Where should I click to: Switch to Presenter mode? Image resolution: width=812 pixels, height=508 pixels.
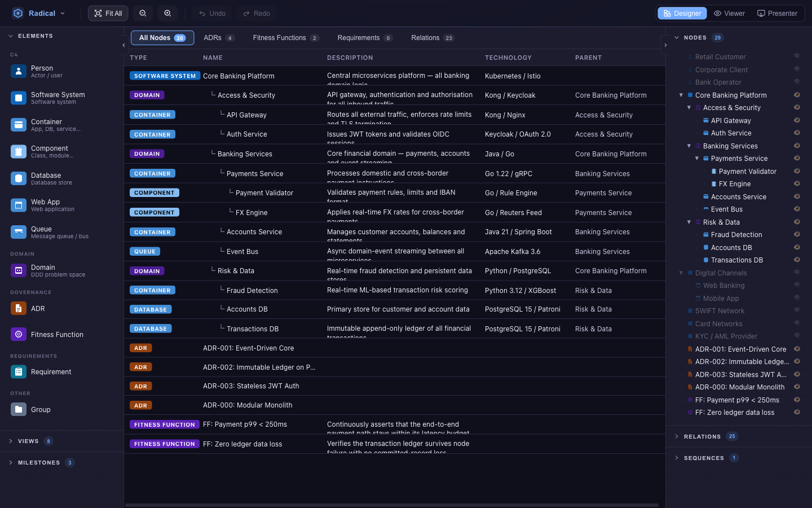pyautogui.click(x=777, y=14)
